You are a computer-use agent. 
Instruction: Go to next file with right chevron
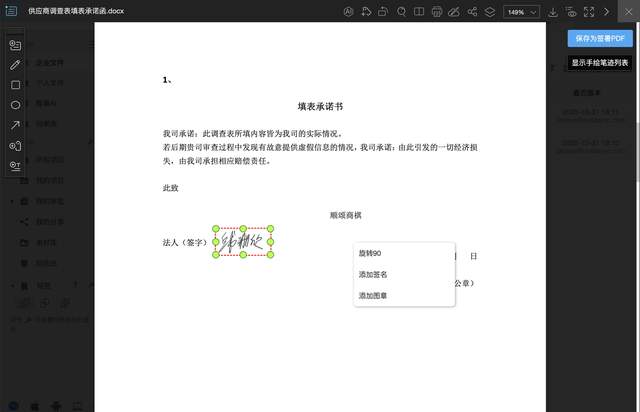pos(607,12)
